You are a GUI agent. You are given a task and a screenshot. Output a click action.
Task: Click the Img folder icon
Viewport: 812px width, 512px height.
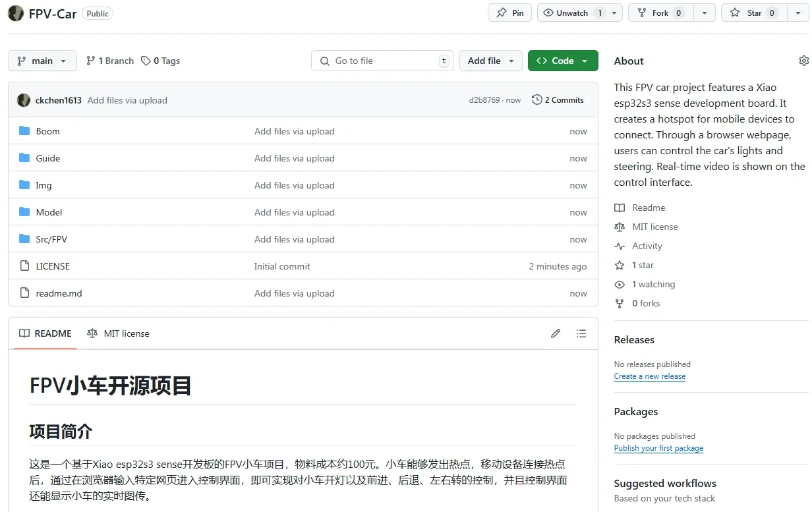pyautogui.click(x=24, y=185)
